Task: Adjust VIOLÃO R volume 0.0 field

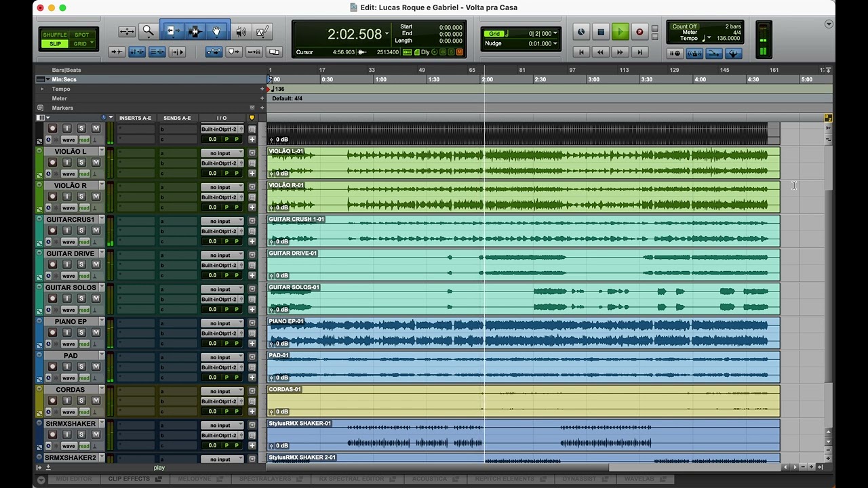Action: [x=212, y=207]
